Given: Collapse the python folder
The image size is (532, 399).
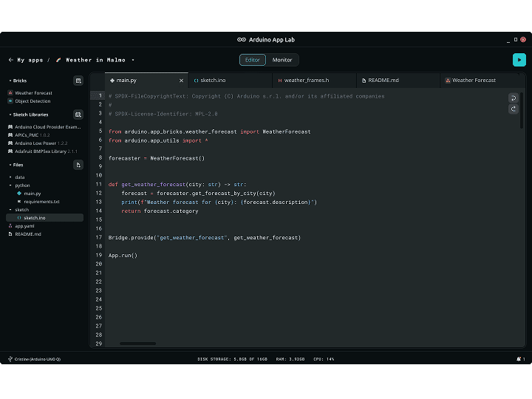Looking at the screenshot, I should coord(10,185).
